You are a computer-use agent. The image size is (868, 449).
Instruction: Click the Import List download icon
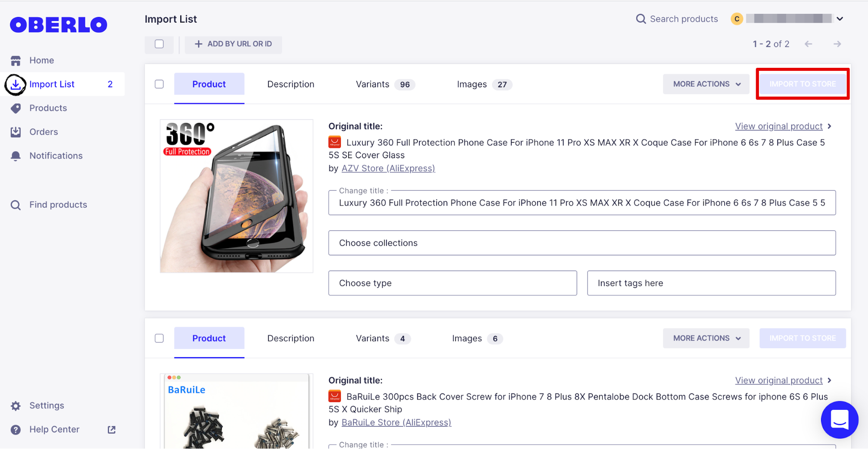[16, 84]
